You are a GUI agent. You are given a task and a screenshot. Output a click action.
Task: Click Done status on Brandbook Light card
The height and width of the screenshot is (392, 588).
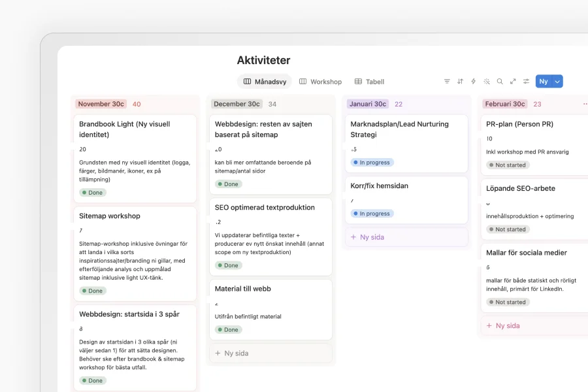pyautogui.click(x=93, y=193)
